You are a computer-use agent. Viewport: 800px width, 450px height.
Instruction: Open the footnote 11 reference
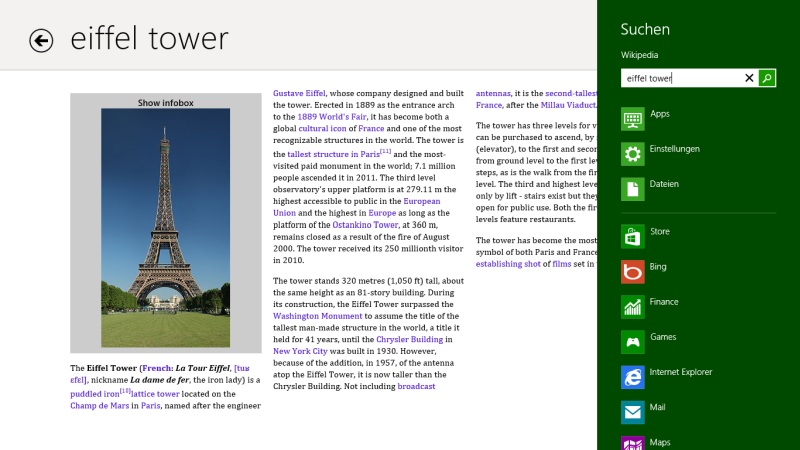click(386, 152)
